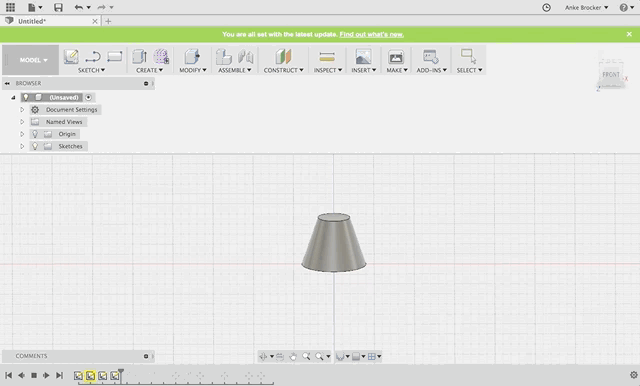
Task: Toggle visibility bulb of Sketches folder
Action: click(x=35, y=146)
